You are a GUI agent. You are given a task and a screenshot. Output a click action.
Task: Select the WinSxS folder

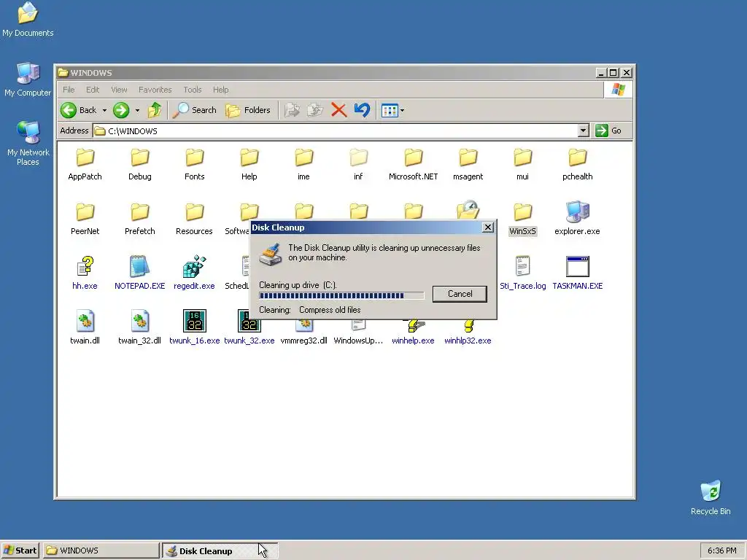pos(522,219)
